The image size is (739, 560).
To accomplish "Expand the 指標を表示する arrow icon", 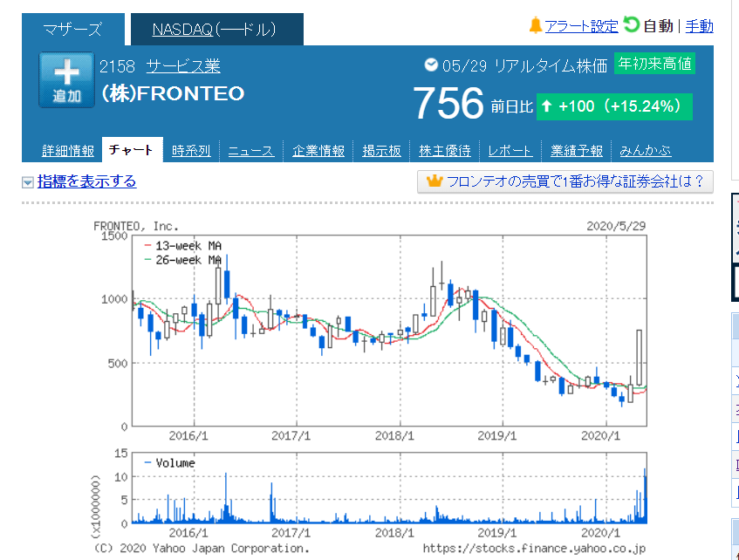I will coord(28,182).
